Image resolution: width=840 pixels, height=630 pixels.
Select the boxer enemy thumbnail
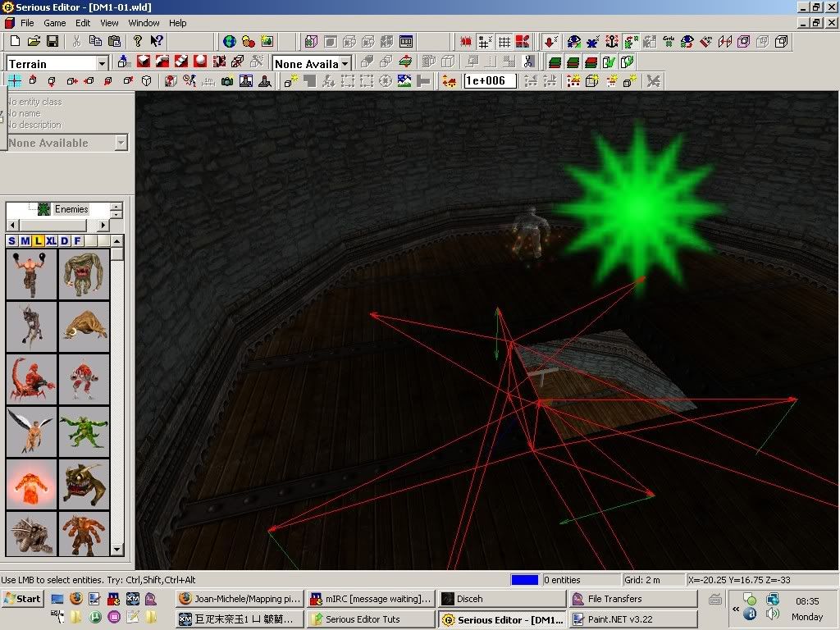point(31,274)
